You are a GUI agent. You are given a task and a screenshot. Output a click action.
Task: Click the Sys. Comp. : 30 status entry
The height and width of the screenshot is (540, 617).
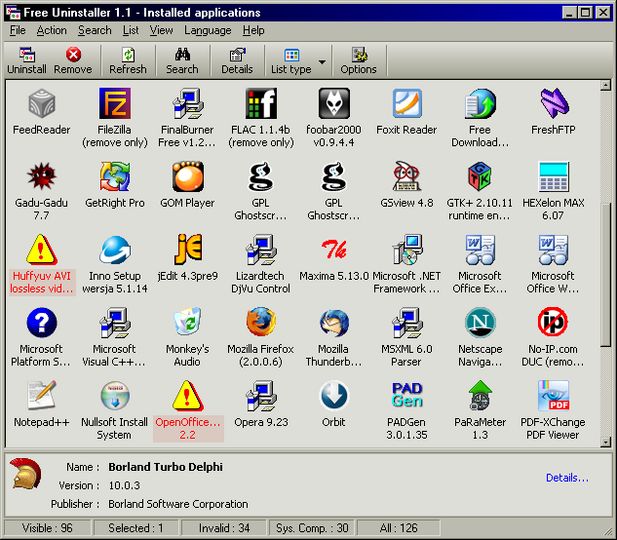pos(312,528)
